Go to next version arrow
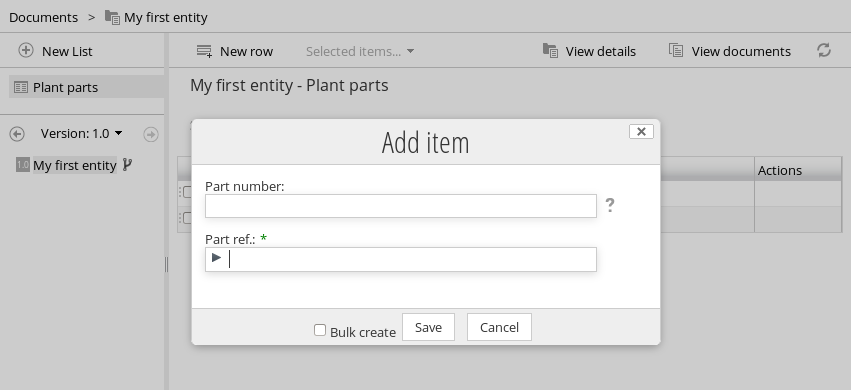This screenshot has width=851, height=390. 151,134
